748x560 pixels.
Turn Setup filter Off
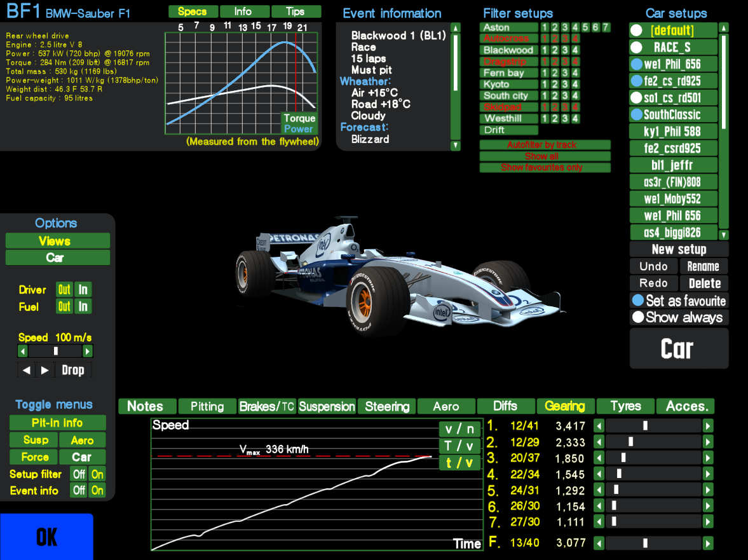[79, 474]
